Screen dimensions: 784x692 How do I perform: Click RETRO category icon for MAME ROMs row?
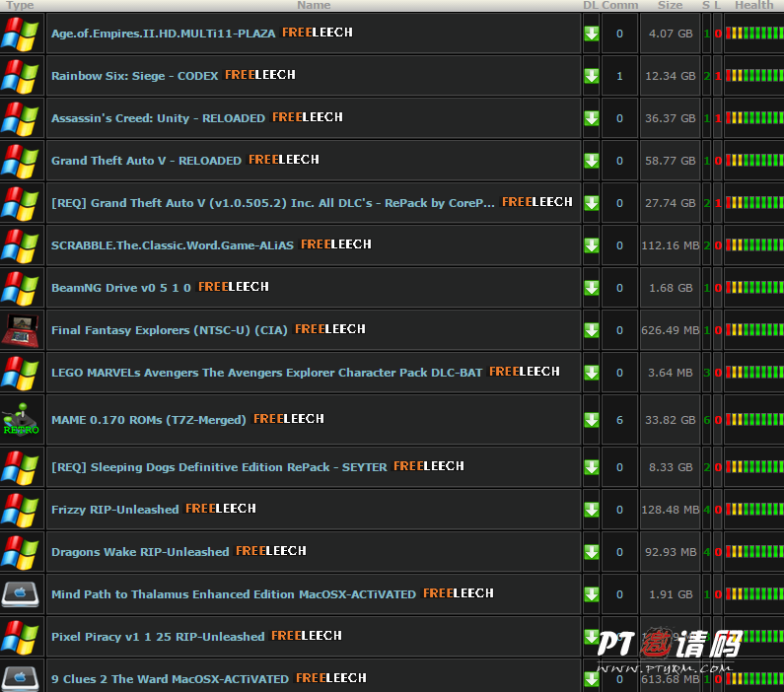(21, 420)
